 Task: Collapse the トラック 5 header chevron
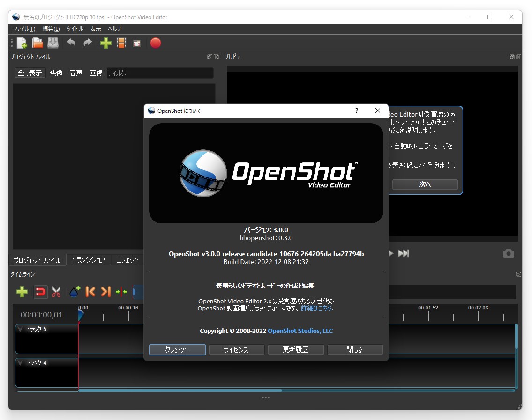coord(21,329)
